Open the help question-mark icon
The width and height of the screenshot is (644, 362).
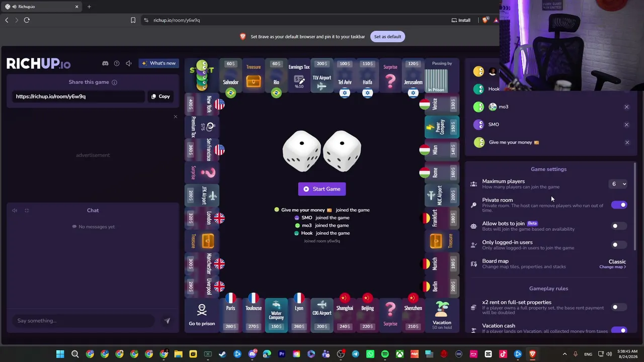pyautogui.click(x=117, y=63)
